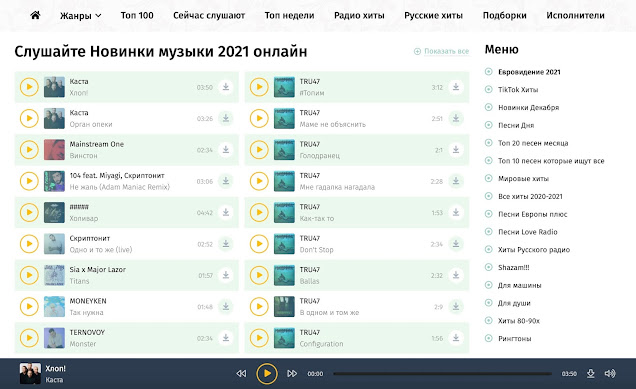Open Мировые хиты link

[x=523, y=178]
